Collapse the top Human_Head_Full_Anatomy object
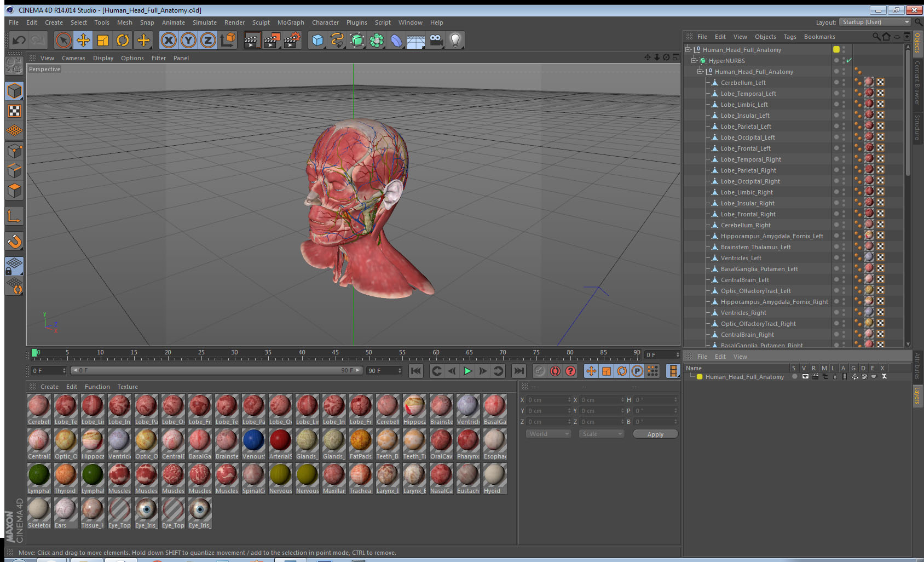Screen dimensions: 924x562 [688, 49]
